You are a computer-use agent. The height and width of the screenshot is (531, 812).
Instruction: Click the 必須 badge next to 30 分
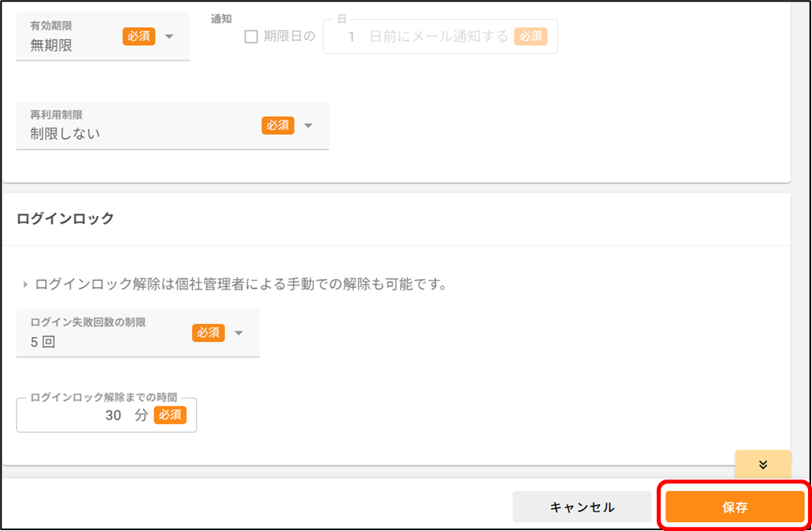click(170, 415)
